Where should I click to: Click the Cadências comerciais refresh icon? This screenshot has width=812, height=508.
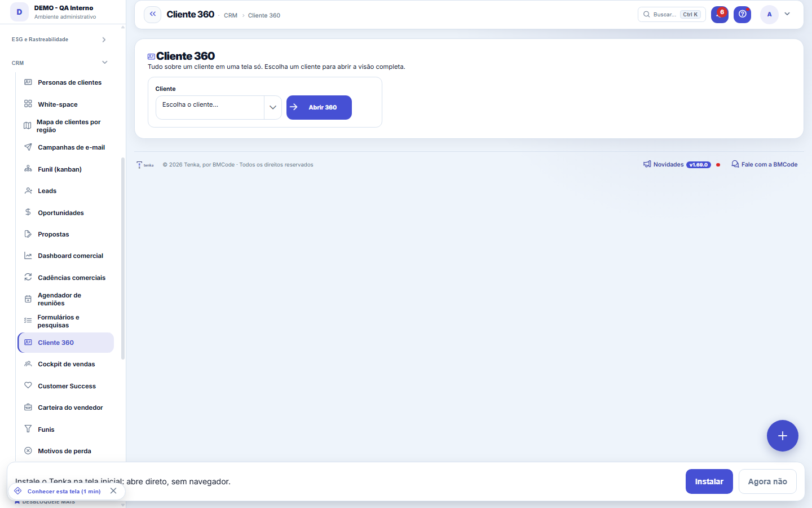pos(28,277)
